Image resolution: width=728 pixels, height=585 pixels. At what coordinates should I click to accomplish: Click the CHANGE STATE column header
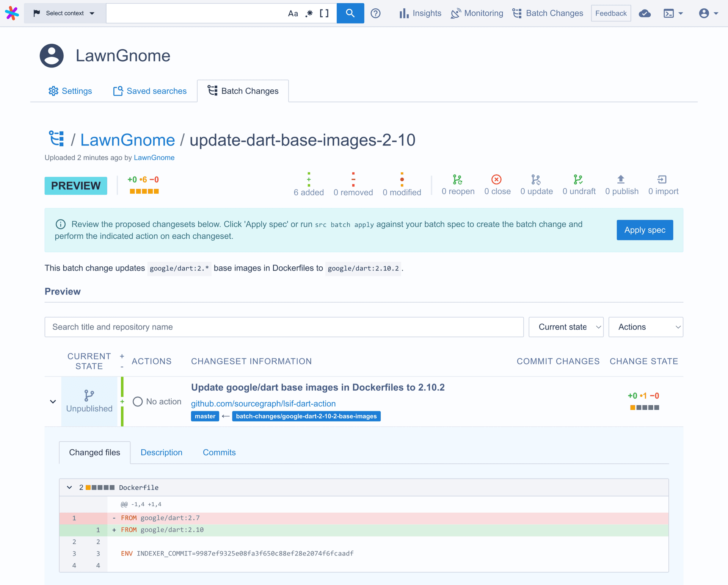click(x=644, y=361)
